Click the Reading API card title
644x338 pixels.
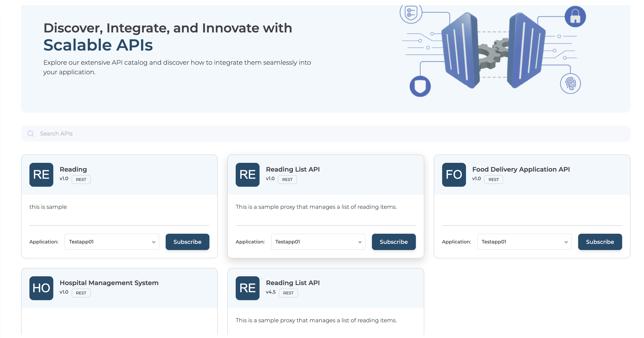[x=73, y=169]
